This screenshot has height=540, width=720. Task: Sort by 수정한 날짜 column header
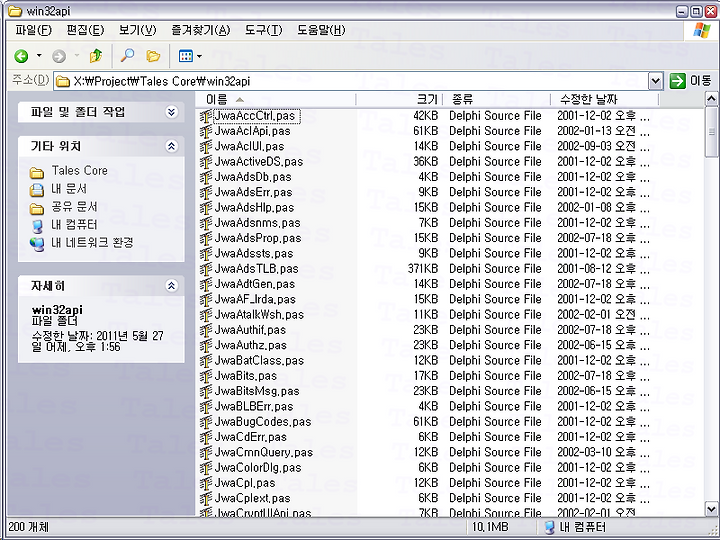click(605, 99)
